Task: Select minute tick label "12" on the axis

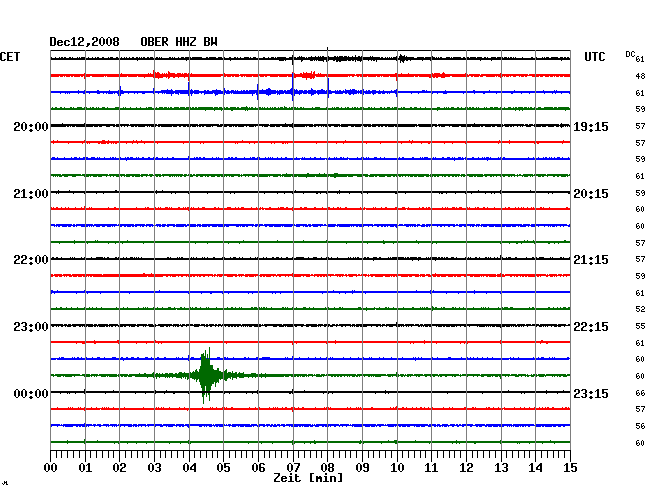Action: coord(466,467)
